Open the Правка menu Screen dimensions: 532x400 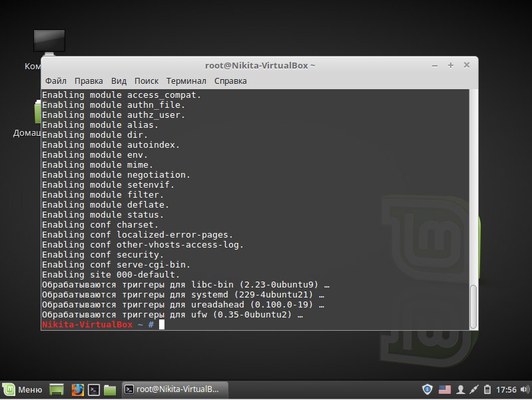[x=89, y=81]
